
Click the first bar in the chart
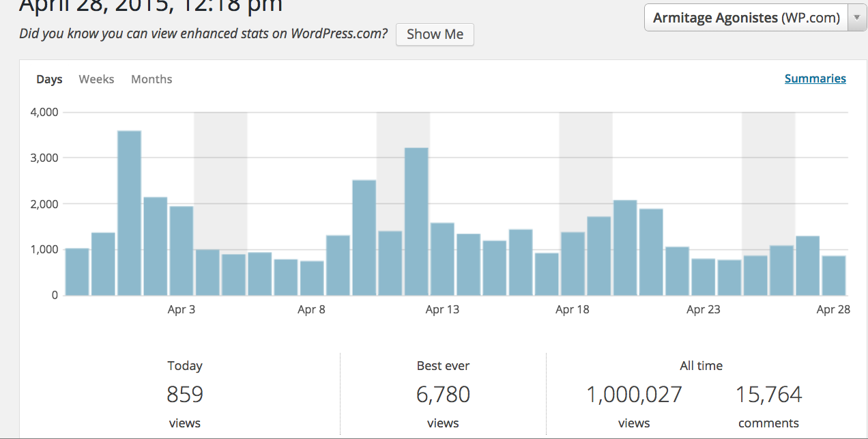tap(77, 272)
